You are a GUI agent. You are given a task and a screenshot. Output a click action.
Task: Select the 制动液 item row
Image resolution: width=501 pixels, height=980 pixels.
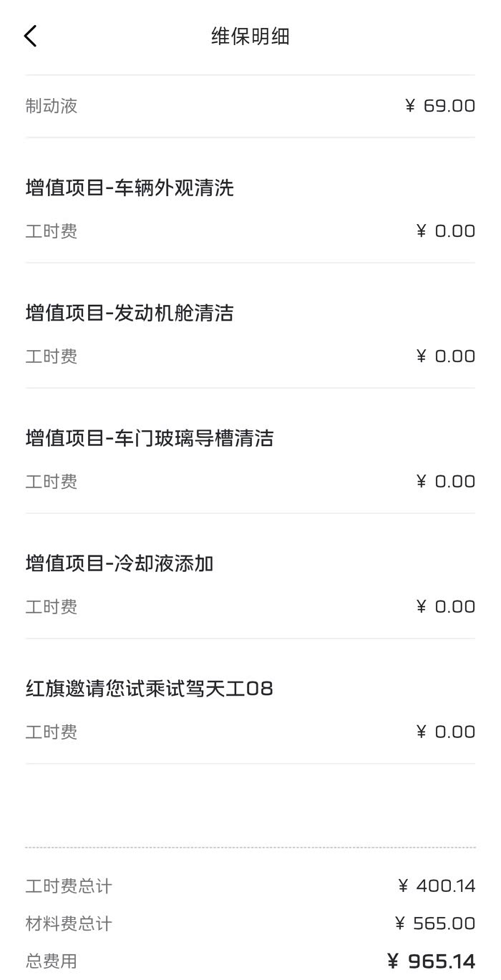[x=52, y=106]
